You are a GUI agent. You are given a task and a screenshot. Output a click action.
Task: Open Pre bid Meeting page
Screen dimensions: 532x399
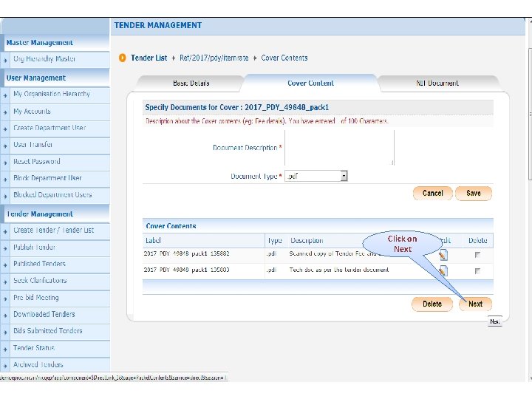click(x=36, y=298)
